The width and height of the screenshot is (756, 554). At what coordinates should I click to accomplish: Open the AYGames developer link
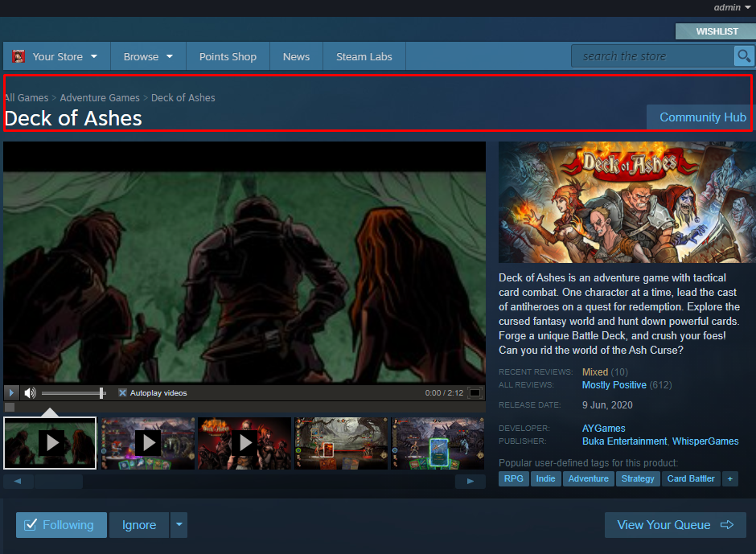coord(603,429)
